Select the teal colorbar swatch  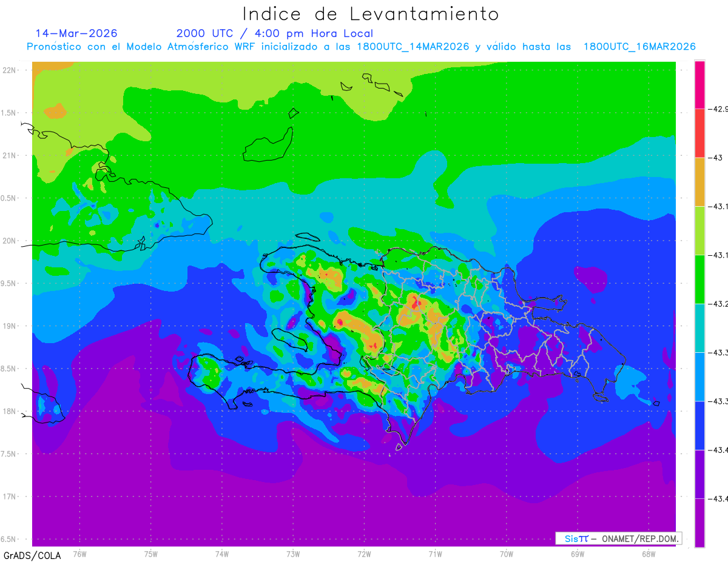[699, 328]
